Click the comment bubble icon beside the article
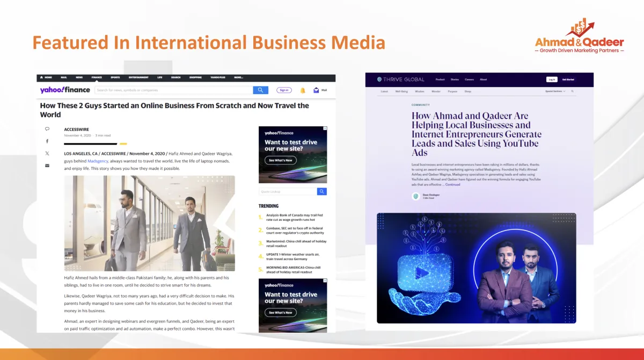 coord(47,129)
